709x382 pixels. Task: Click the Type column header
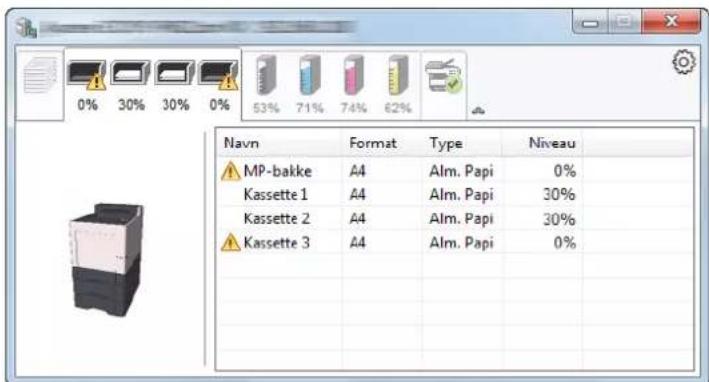[x=462, y=143]
